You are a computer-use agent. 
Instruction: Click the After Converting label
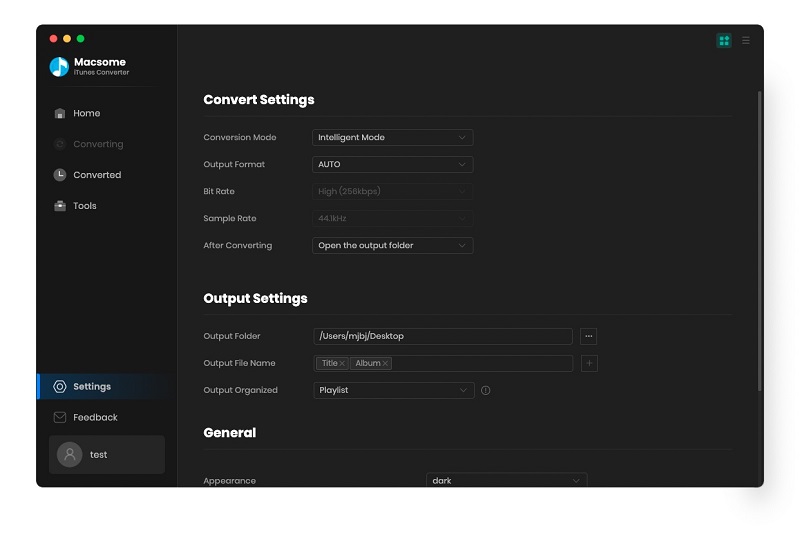[x=238, y=246]
